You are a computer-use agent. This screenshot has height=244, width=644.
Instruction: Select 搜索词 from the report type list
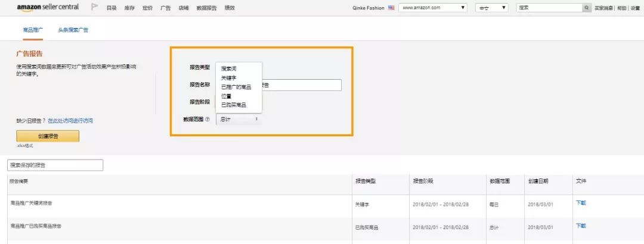[229, 69]
